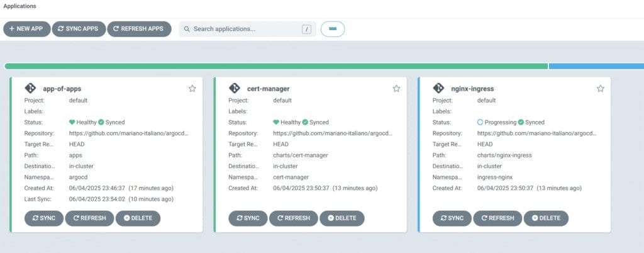Sync the nginx-ingress application
Viewport: 644px width, 253px height.
[x=452, y=218]
